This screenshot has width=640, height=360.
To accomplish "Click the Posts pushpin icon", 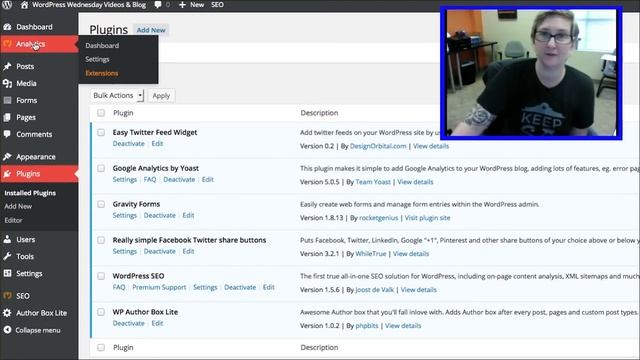I will click(x=7, y=66).
